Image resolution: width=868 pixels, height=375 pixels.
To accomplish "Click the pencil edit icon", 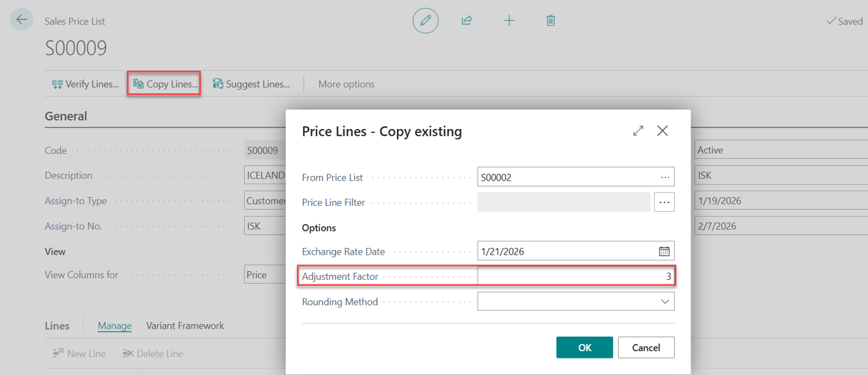I will tap(425, 21).
